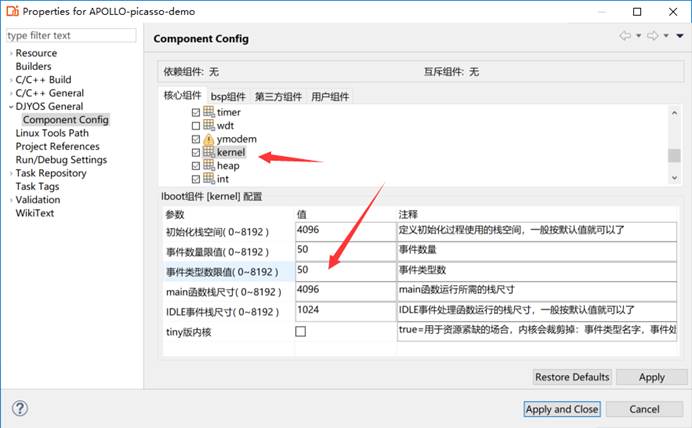Open the 第三方组件 tab
Viewport: 692px width, 428px height.
coord(278,96)
